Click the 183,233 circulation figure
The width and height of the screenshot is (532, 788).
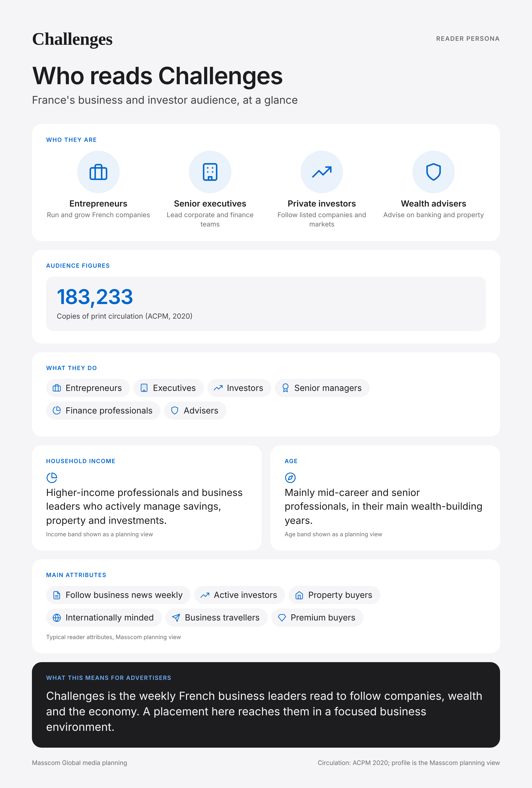[x=95, y=297]
